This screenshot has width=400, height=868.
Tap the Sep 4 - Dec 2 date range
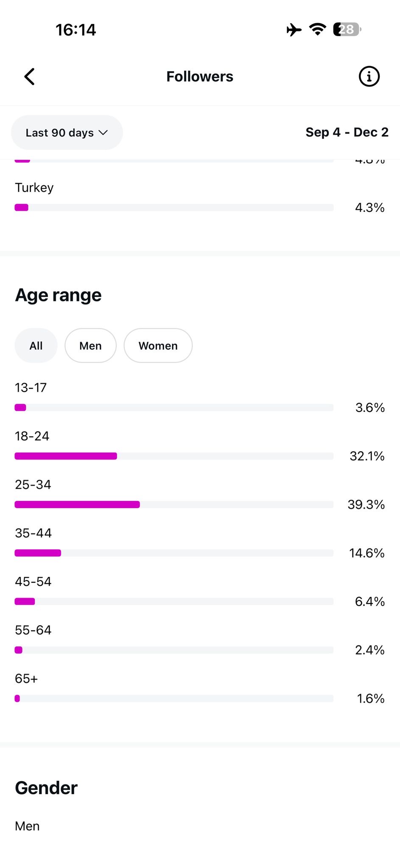(347, 132)
